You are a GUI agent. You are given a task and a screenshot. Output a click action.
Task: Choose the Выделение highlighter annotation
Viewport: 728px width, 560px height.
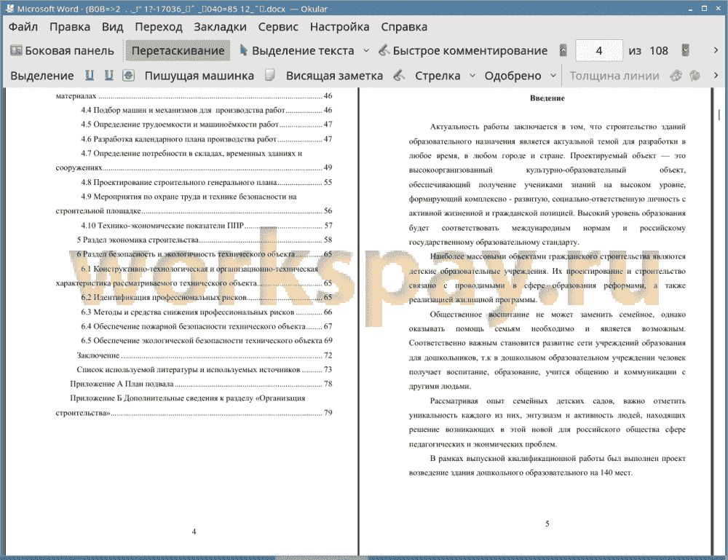pos(42,76)
